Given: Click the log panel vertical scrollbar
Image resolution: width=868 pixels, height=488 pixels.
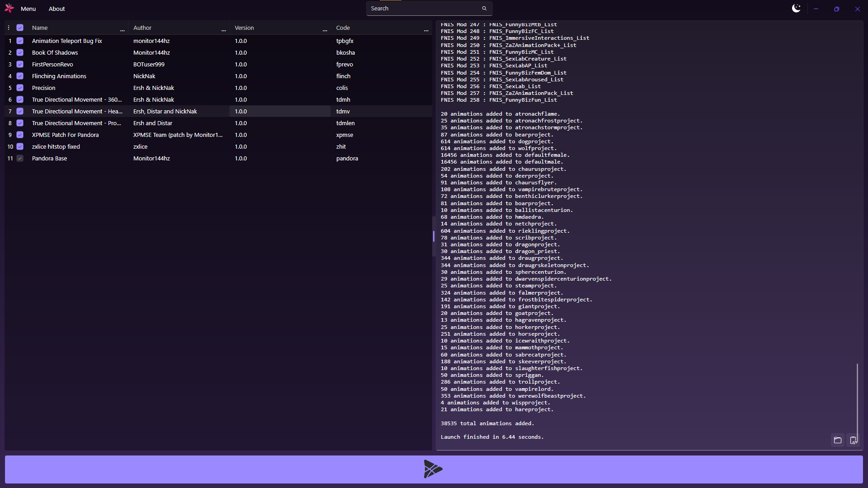Looking at the screenshot, I should click(857, 398).
